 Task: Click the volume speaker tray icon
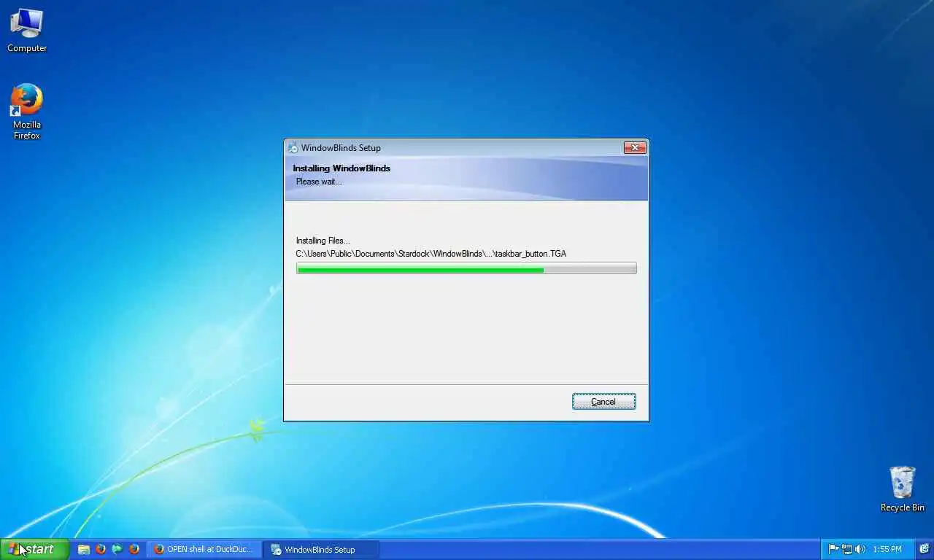click(x=860, y=549)
